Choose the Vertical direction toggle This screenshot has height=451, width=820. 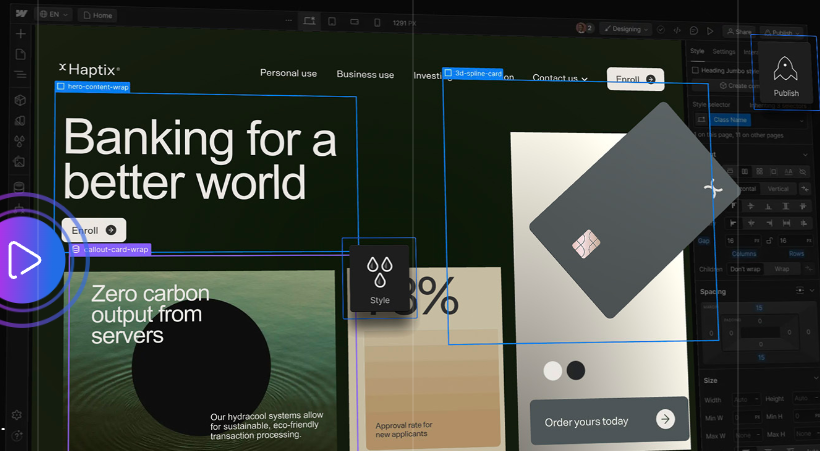[x=777, y=189]
